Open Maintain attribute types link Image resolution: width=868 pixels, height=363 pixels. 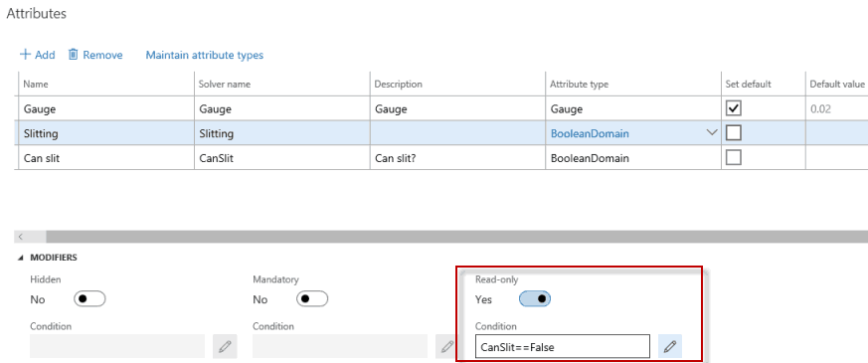(204, 55)
